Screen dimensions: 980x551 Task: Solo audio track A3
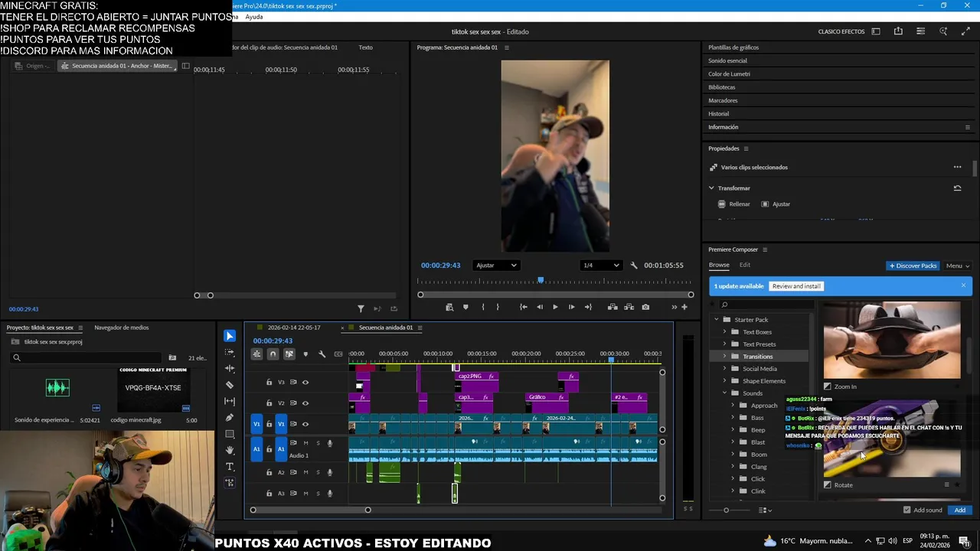pos(318,494)
